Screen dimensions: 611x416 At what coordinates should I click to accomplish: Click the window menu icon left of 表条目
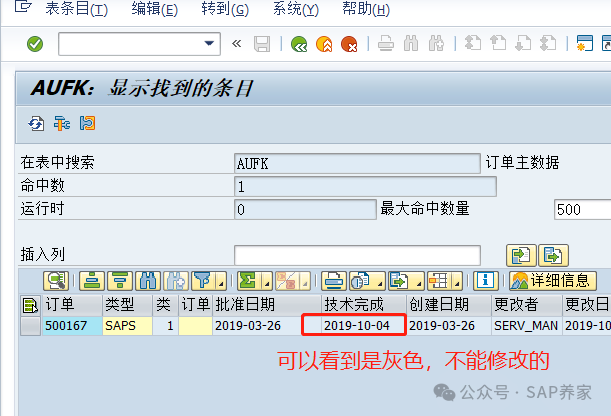tap(23, 7)
